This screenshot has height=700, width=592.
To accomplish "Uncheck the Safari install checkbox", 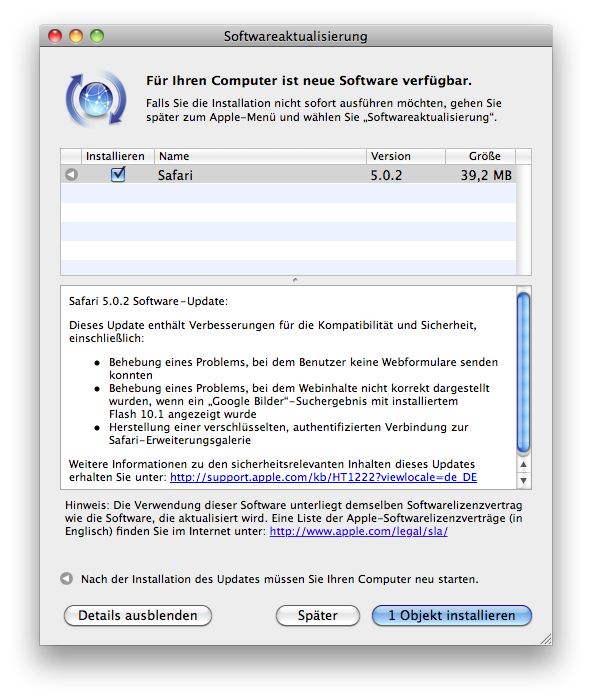I will [118, 174].
